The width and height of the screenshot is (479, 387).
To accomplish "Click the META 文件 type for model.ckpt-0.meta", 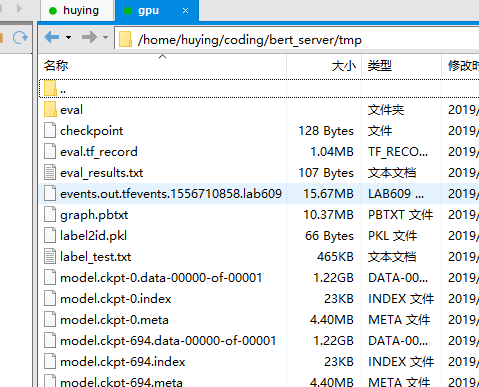I will click(x=399, y=320).
